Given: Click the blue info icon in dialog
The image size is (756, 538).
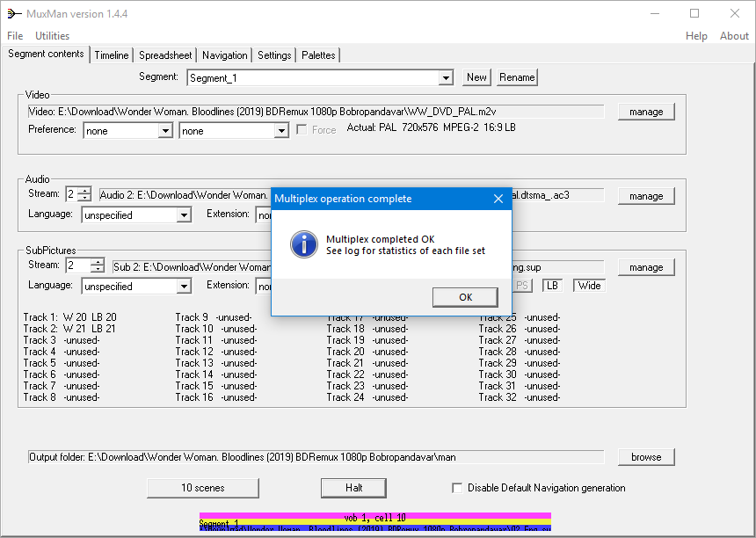Looking at the screenshot, I should [303, 244].
